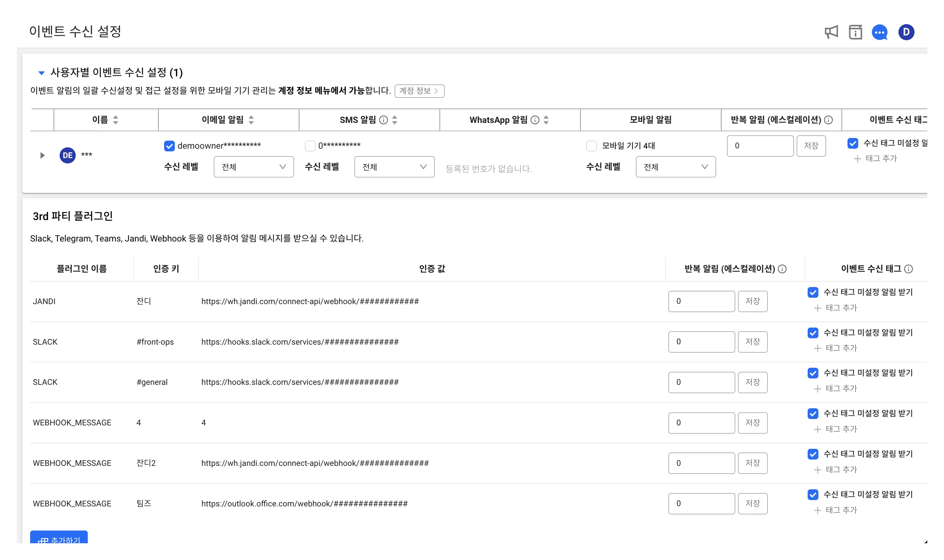The width and height of the screenshot is (944, 560).
Task: Open the blue chat bubble icon
Action: [879, 32]
